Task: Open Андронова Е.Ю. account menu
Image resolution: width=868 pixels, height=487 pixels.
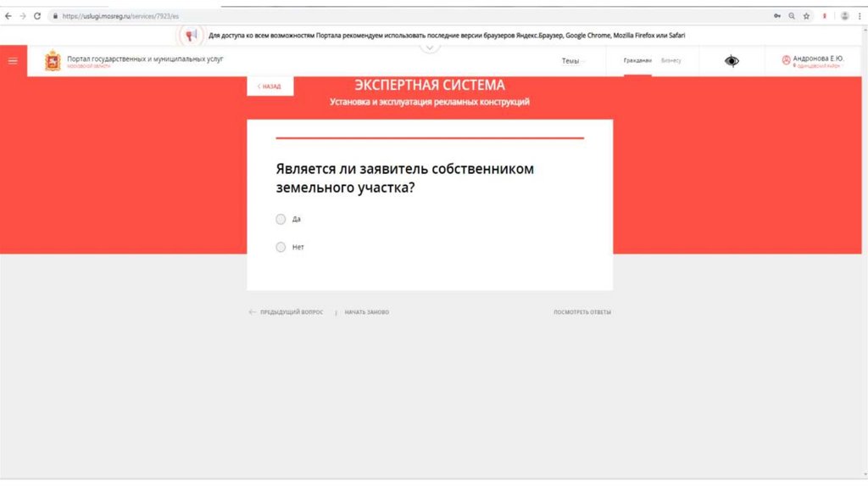Action: 818,59
